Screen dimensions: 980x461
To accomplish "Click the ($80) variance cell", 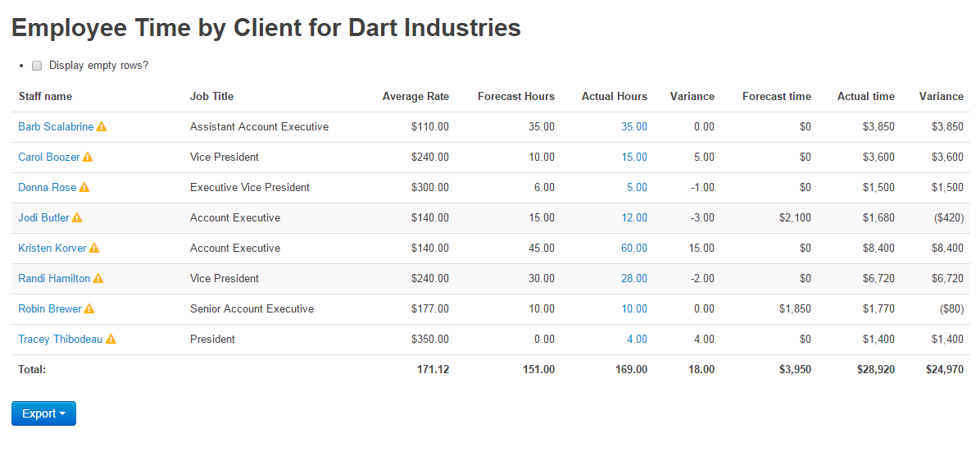I will (x=951, y=308).
